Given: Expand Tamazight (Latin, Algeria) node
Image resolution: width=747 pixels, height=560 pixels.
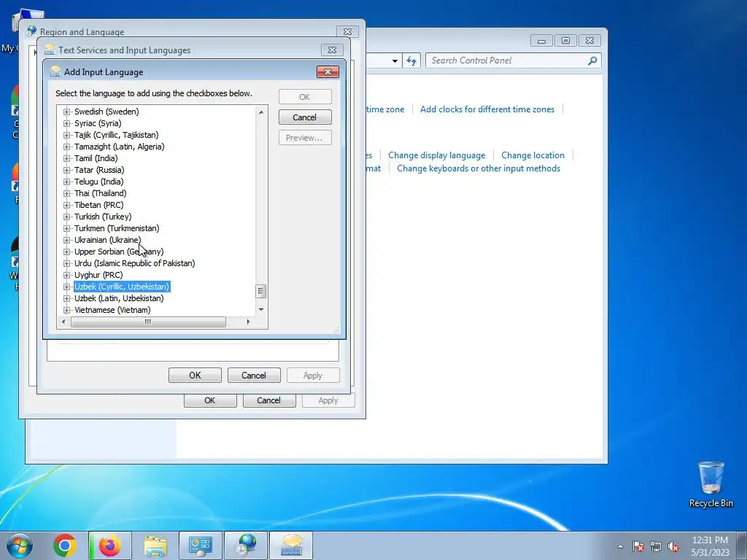Looking at the screenshot, I should (x=66, y=147).
